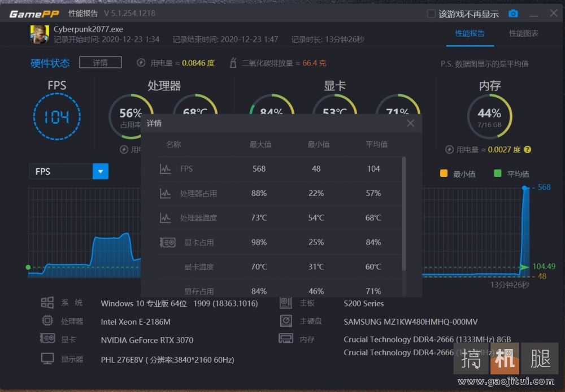Viewport: 565px width, 392px height.
Task: Click the 104.49 average label on chart
Action: point(544,266)
